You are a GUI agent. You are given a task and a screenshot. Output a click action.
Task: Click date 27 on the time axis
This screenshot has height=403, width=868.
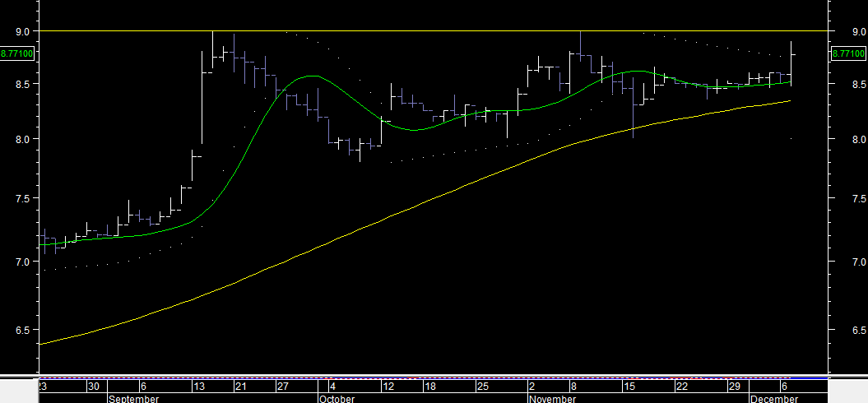point(282,386)
